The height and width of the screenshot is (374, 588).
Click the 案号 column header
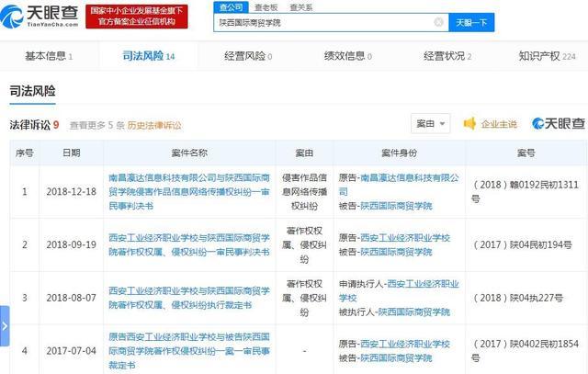pyautogui.click(x=526, y=153)
